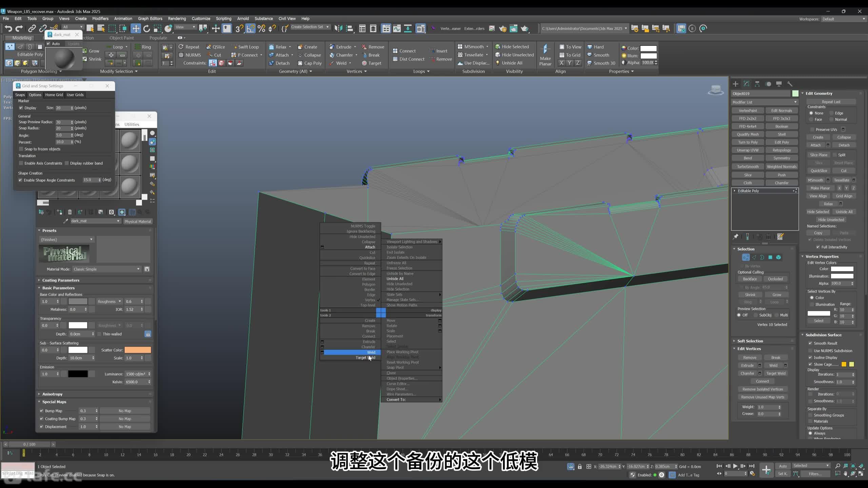Viewport: 868px width, 488px height.
Task: Select Element sub-object level icon
Action: click(778, 258)
